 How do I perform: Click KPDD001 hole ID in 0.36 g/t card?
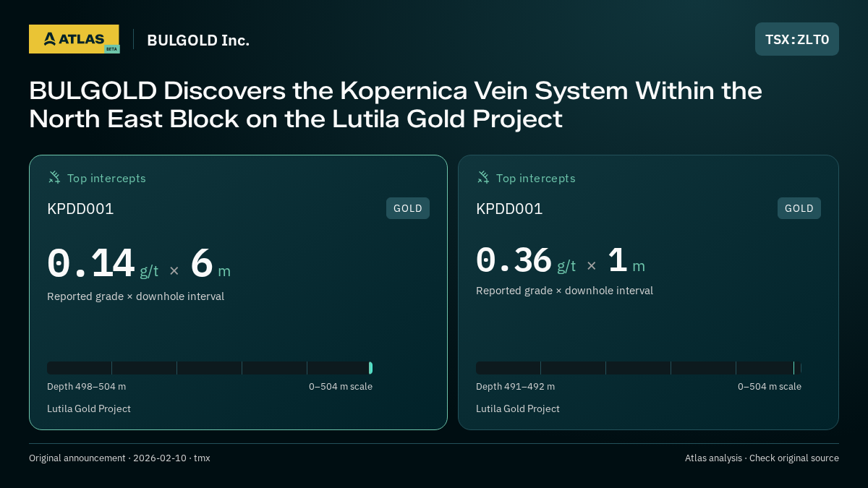coord(509,209)
